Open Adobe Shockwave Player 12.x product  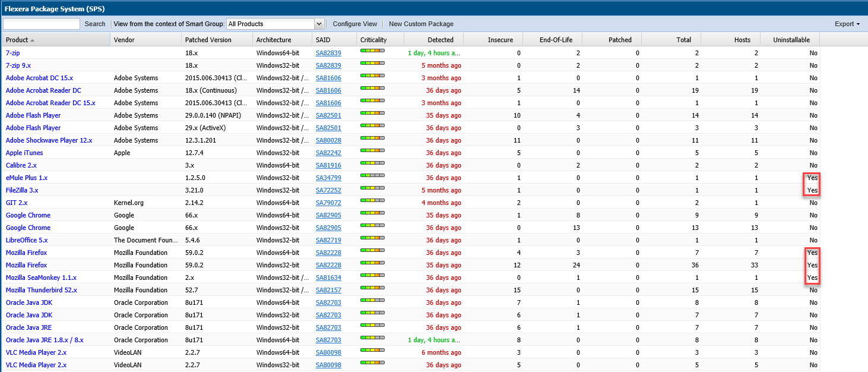click(49, 140)
